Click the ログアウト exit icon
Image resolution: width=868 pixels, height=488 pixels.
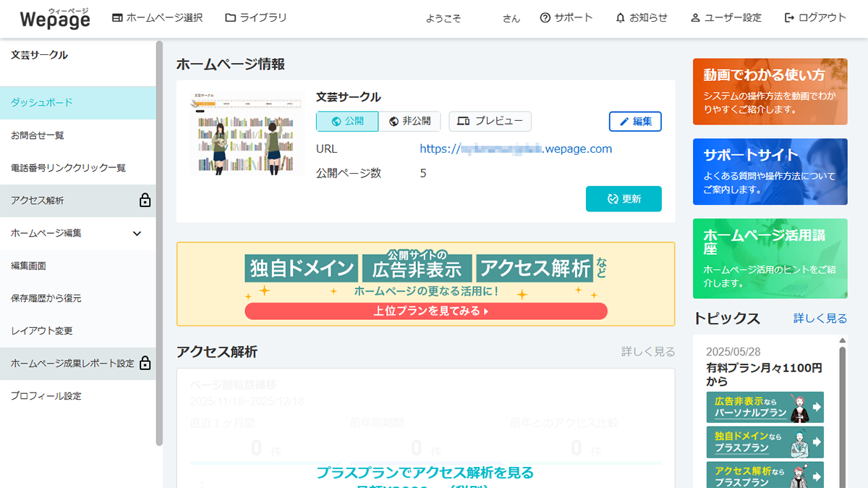[788, 18]
